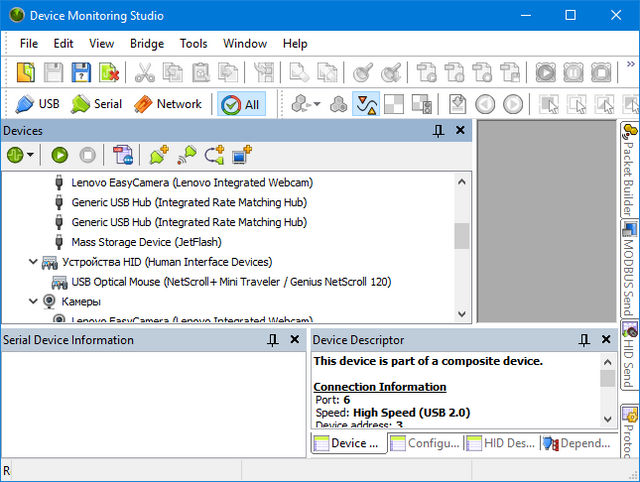The image size is (640, 482).
Task: Toggle the USB device filter
Action: tap(37, 104)
